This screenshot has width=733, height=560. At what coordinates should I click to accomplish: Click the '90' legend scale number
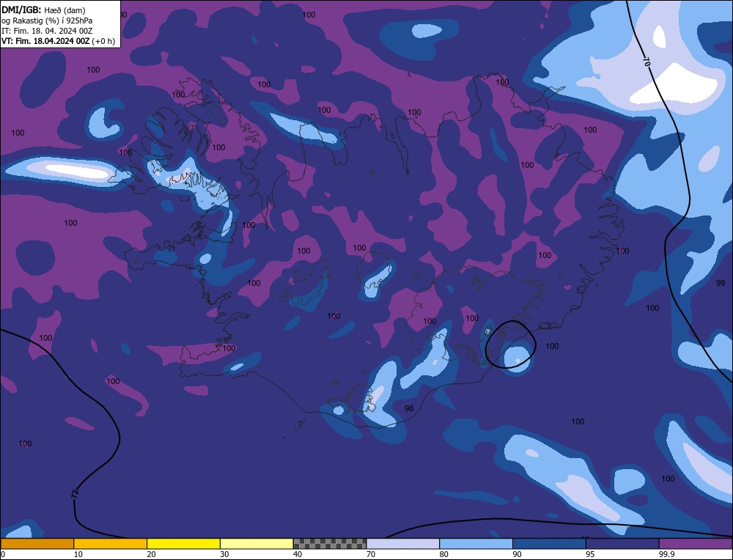pos(517,554)
